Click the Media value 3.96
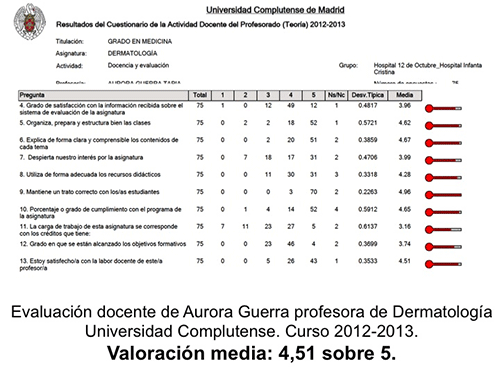 click(405, 105)
